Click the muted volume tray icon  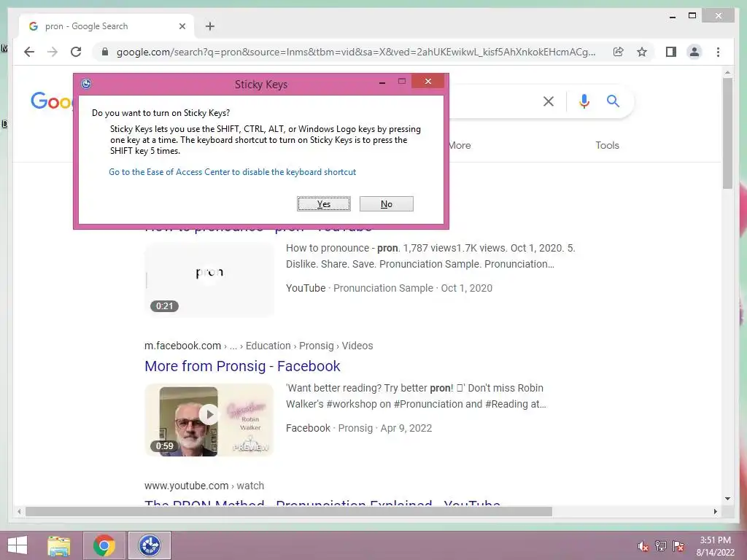click(x=643, y=546)
